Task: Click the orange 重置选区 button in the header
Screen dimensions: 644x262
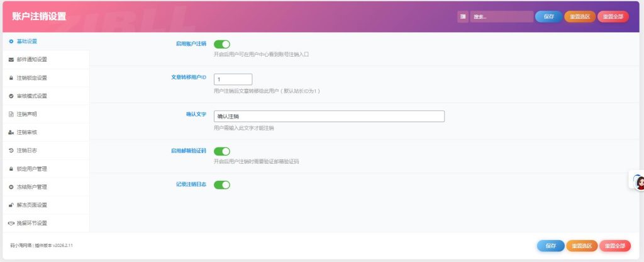Action: [580, 16]
